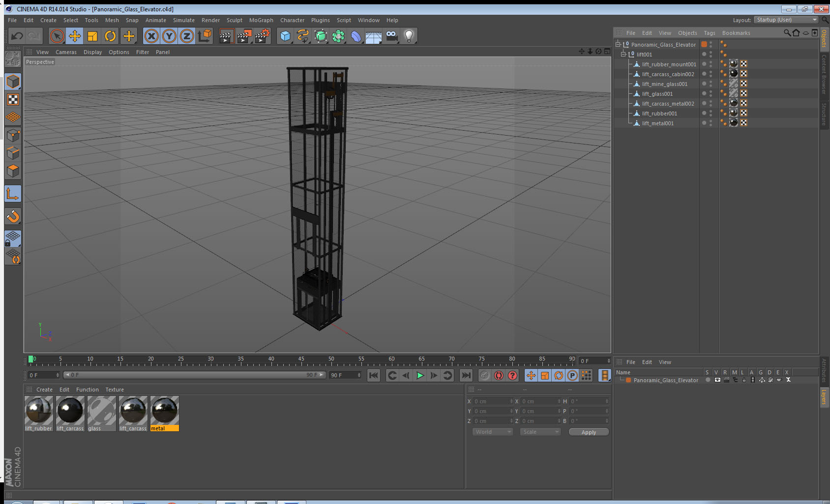
Task: Select lift_mine_glass001 object
Action: 664,84
